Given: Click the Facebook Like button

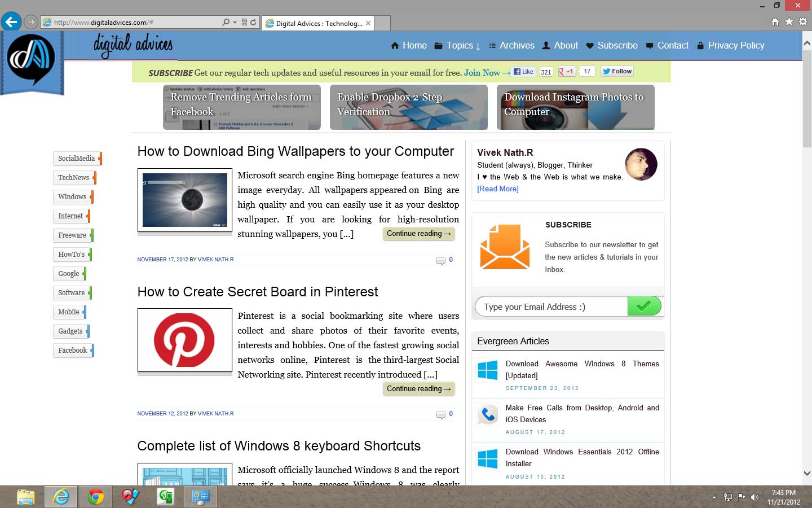Looking at the screenshot, I should [524, 72].
